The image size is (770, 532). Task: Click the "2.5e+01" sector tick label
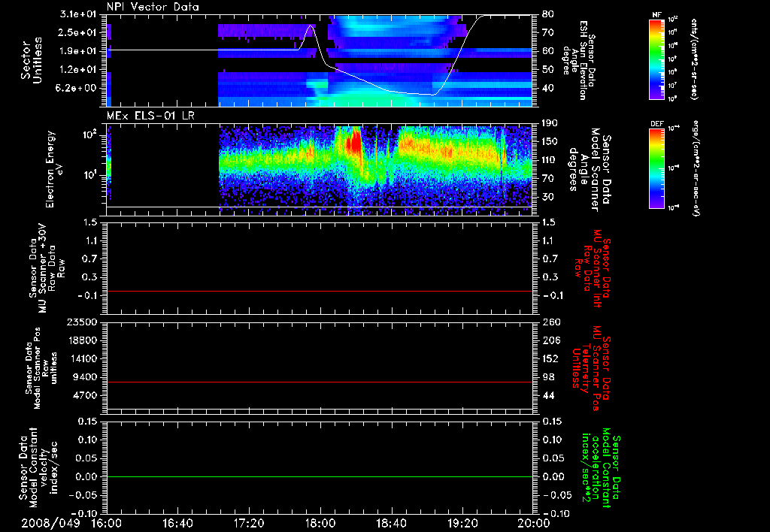tap(79, 32)
